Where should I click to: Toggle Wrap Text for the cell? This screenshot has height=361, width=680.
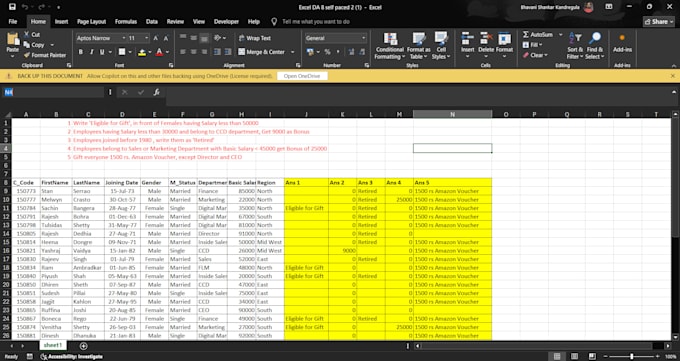(x=255, y=38)
